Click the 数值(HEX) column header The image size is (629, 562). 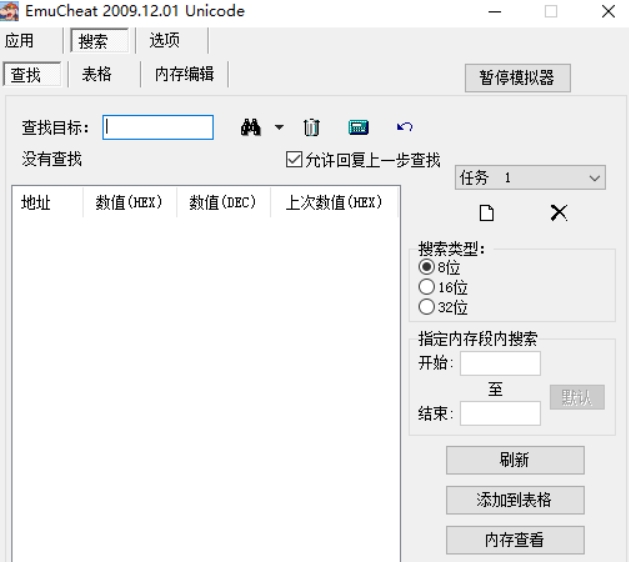coord(129,202)
